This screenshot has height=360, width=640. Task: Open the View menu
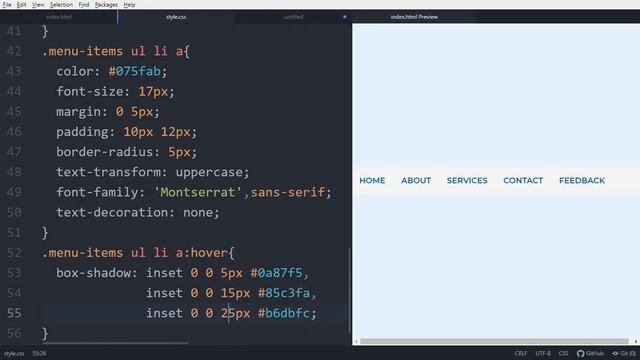tap(38, 5)
